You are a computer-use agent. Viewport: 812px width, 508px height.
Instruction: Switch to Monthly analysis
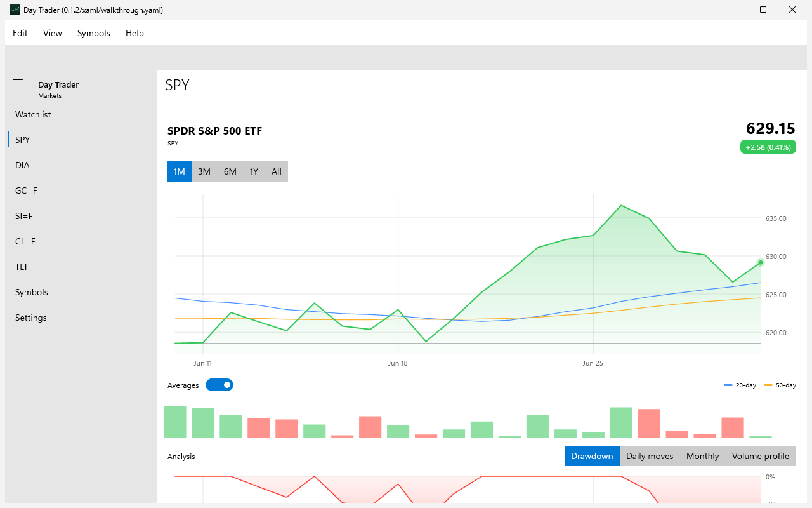point(703,456)
